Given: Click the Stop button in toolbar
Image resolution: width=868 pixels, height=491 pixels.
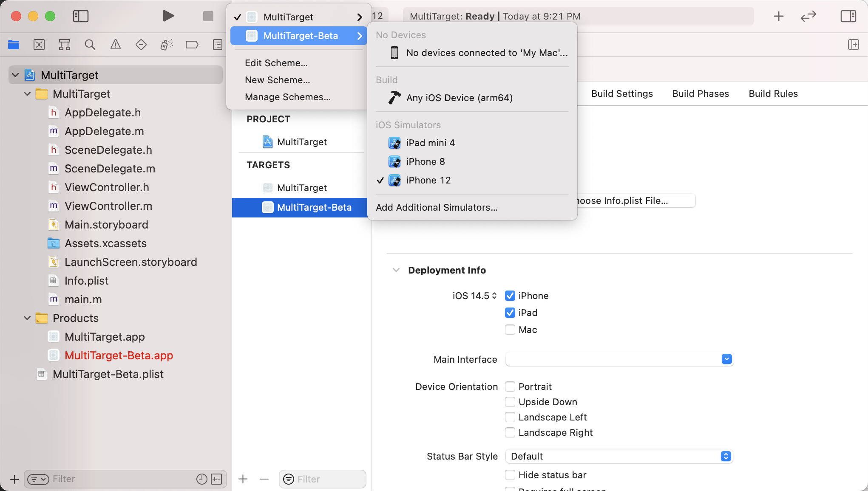Looking at the screenshot, I should [208, 16].
